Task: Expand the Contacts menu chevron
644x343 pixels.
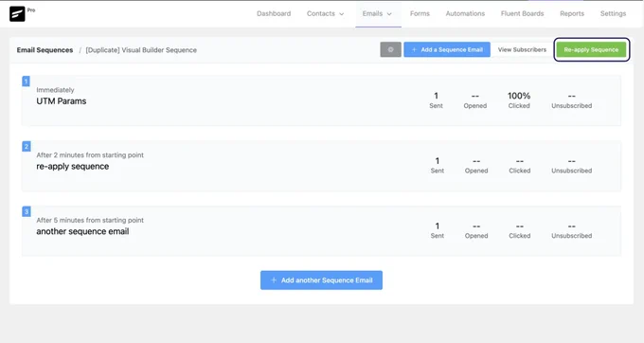Action: 341,14
